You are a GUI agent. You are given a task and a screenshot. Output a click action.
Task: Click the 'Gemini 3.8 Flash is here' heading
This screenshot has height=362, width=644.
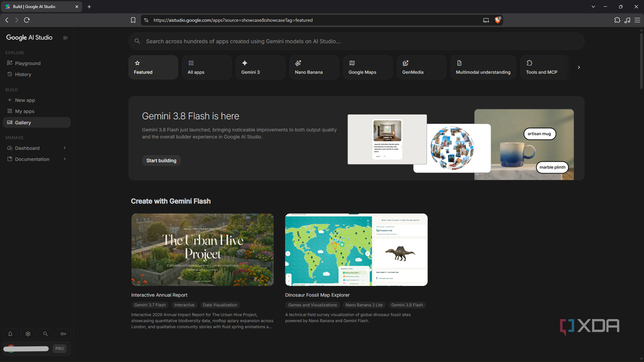click(x=190, y=116)
